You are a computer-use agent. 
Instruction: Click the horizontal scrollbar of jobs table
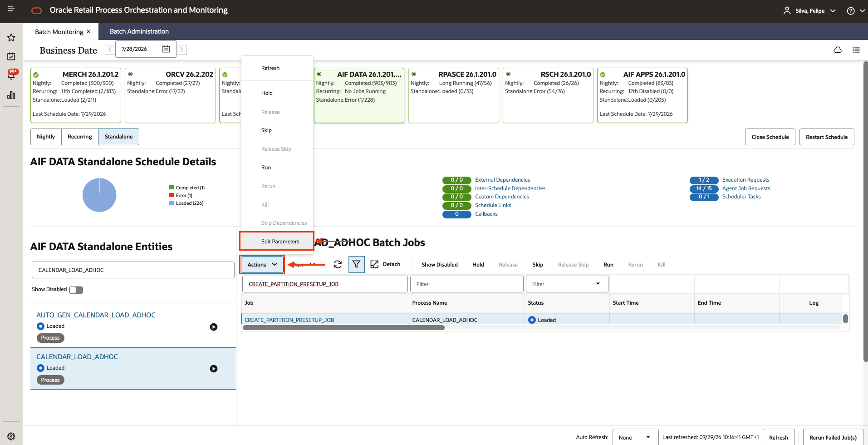point(344,327)
